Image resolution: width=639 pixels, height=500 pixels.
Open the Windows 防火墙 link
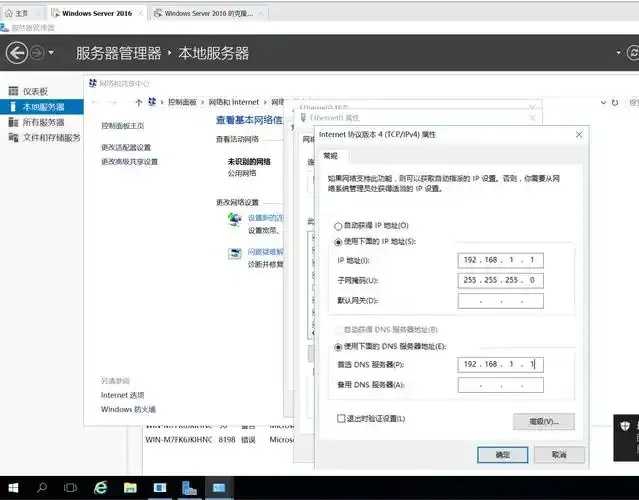click(x=128, y=409)
